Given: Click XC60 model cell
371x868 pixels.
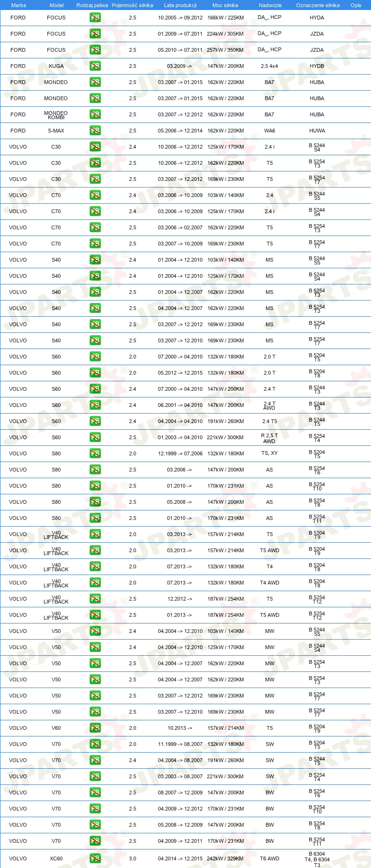Looking at the screenshot, I should [x=56, y=859].
